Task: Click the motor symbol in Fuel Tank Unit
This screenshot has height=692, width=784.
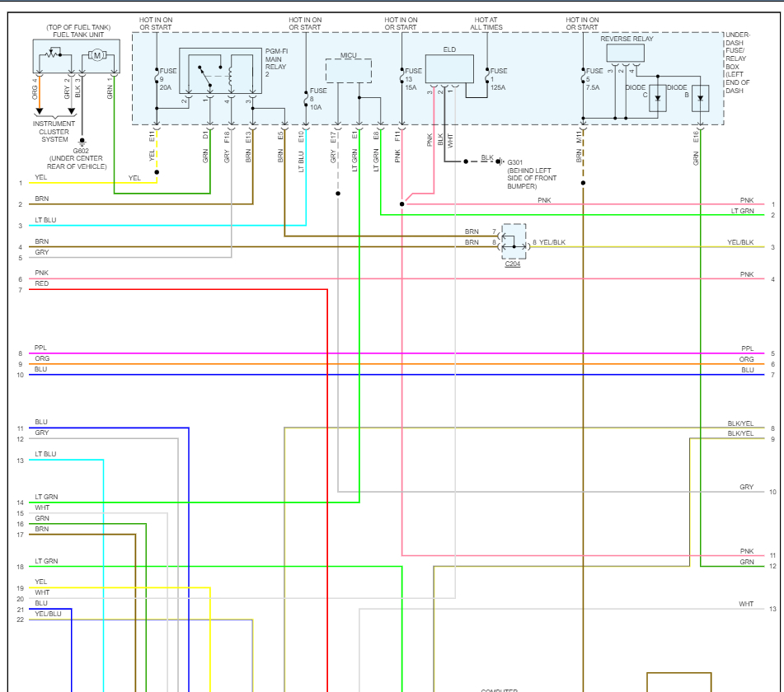Action: click(97, 55)
